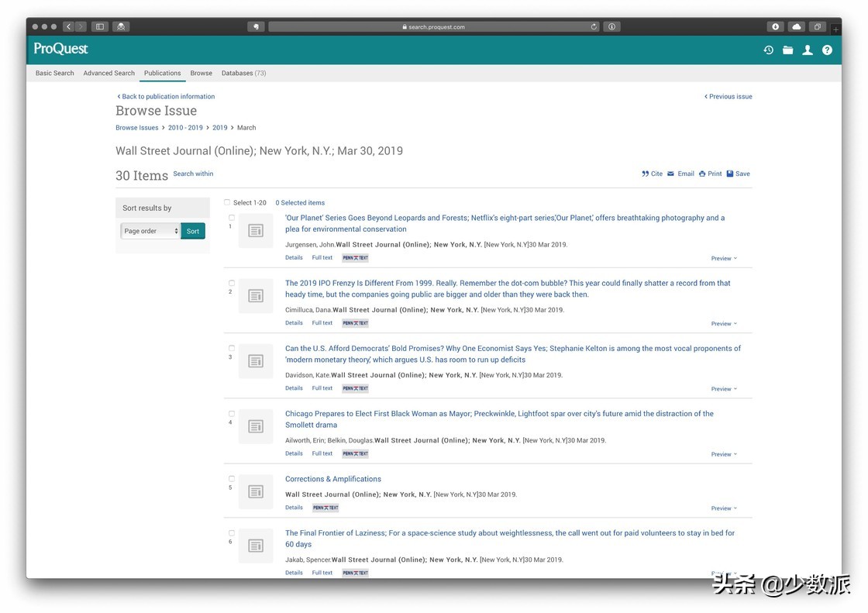Open the help question mark icon
Screen dimensions: 868x613
[827, 50]
